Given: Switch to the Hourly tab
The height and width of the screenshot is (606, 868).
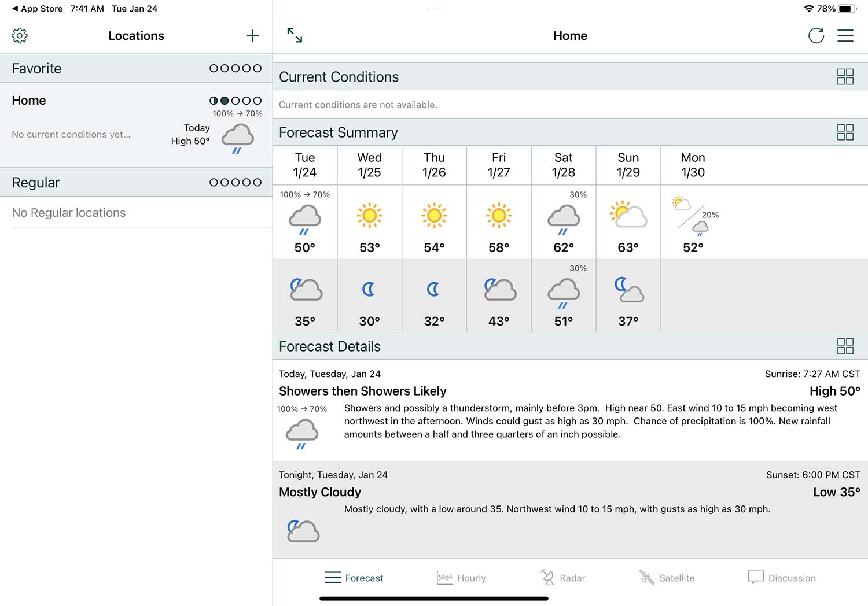Looking at the screenshot, I should point(461,578).
